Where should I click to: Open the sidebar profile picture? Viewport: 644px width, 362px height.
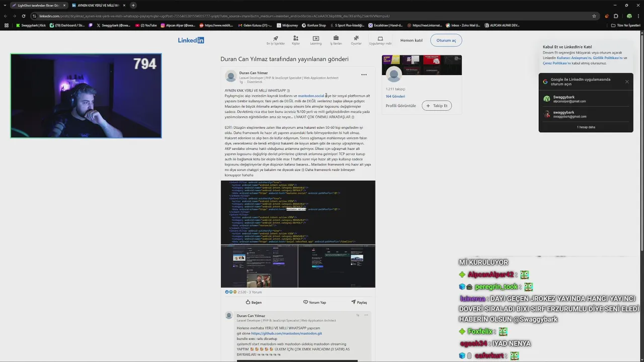click(394, 74)
